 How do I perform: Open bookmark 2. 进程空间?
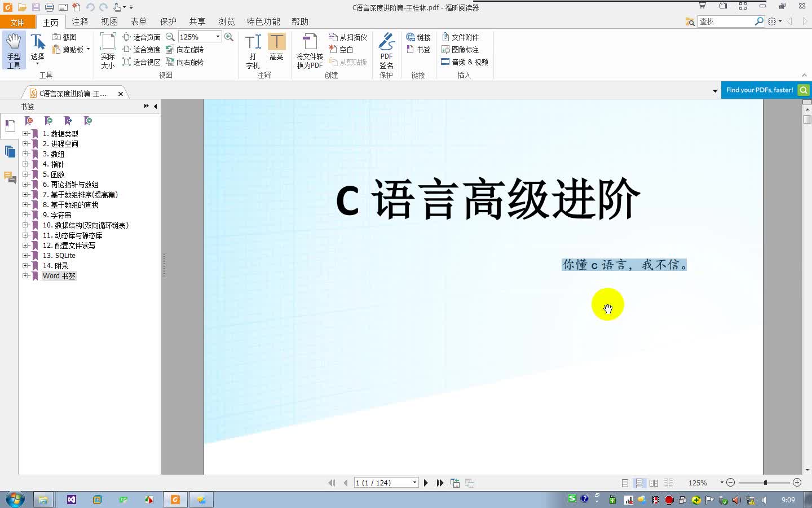pyautogui.click(x=60, y=144)
